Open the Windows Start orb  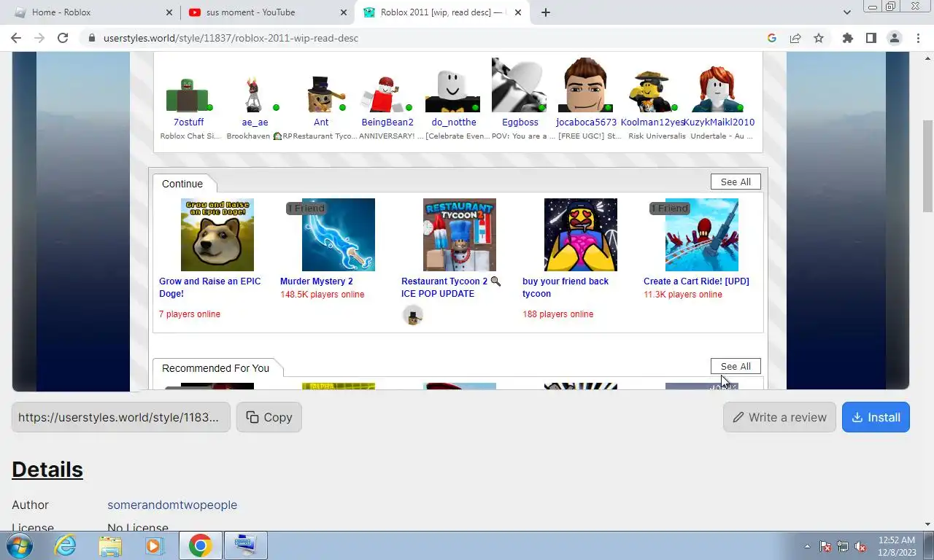20,545
